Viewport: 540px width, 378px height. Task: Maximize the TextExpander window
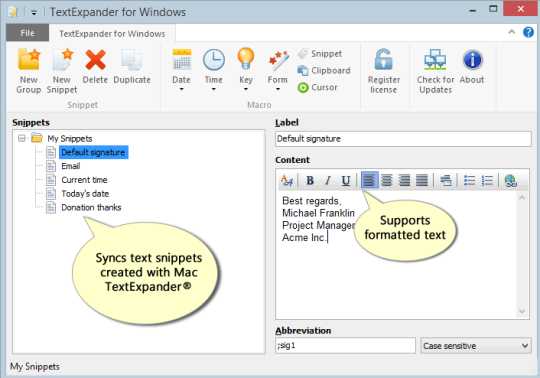(x=493, y=9)
